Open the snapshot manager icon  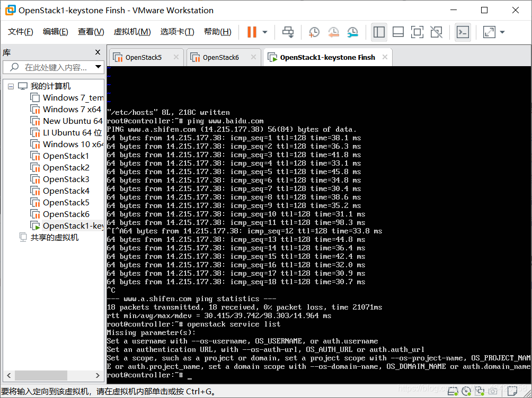[353, 32]
